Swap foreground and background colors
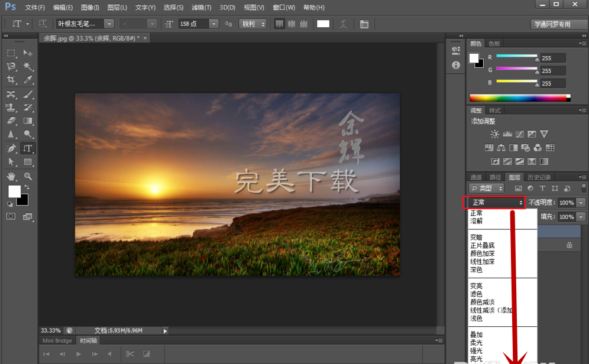 pos(27,187)
